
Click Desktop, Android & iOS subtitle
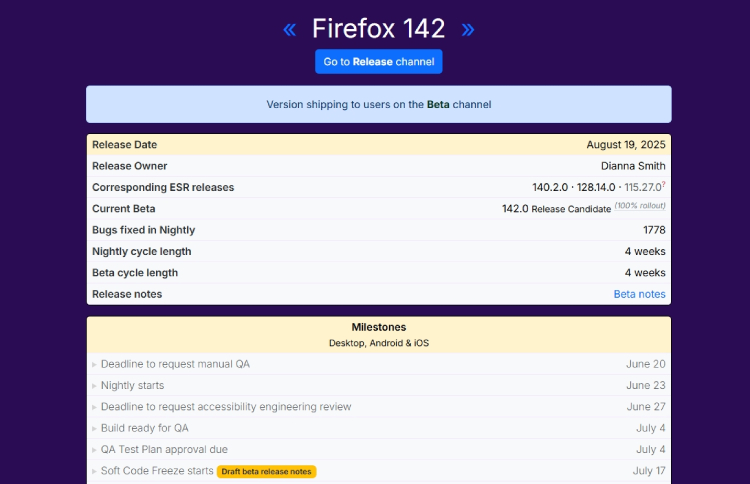379,343
